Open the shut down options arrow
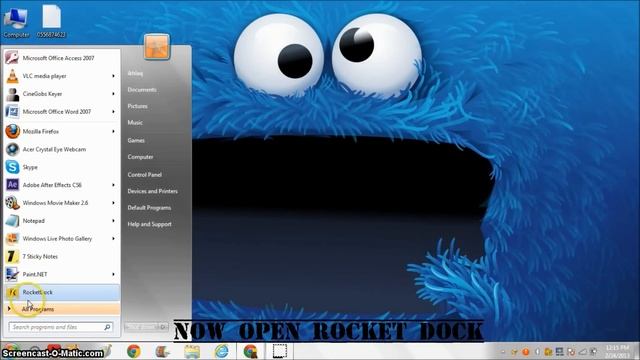The image size is (640, 360). tap(163, 327)
